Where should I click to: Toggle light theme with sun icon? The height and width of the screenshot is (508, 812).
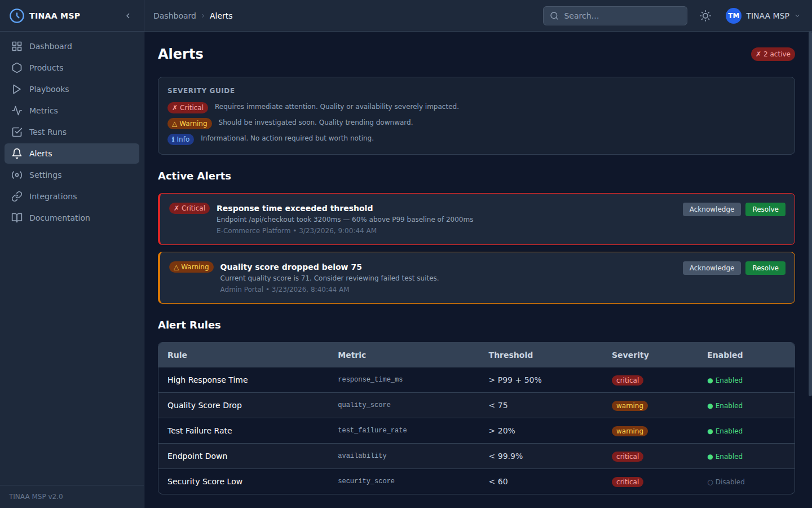tap(705, 16)
